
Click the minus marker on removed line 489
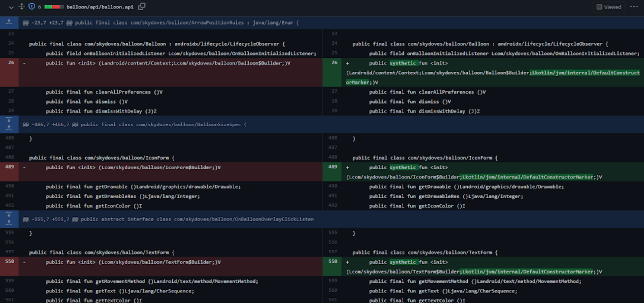click(24, 167)
